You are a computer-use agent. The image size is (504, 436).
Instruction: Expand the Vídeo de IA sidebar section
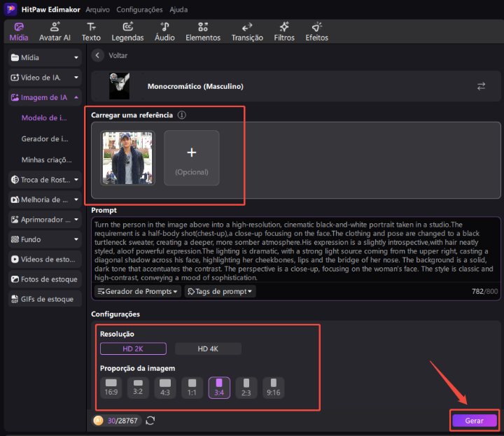45,77
